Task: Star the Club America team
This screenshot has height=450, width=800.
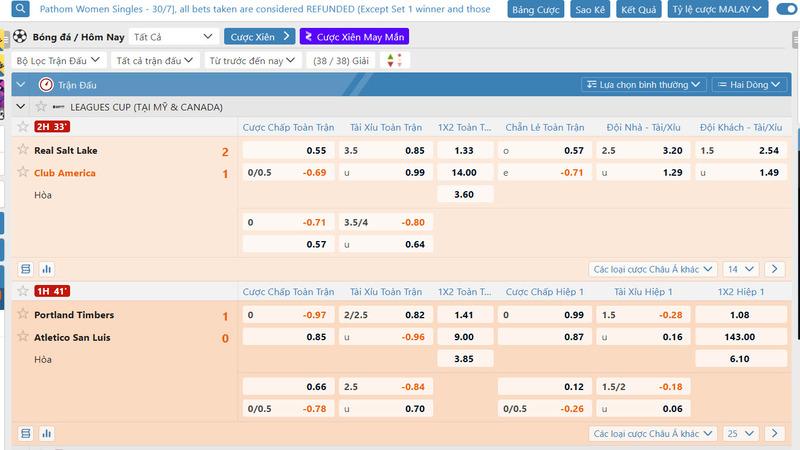Action: tap(22, 173)
